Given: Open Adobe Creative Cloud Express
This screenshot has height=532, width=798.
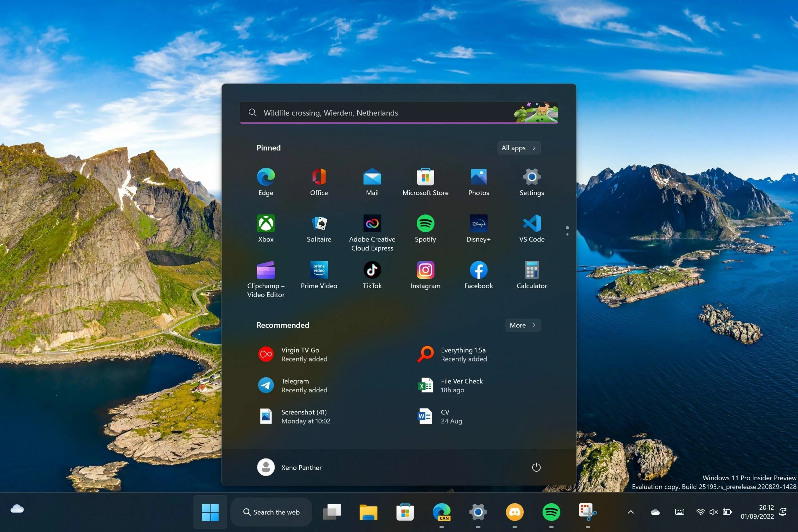Looking at the screenshot, I should point(372,223).
